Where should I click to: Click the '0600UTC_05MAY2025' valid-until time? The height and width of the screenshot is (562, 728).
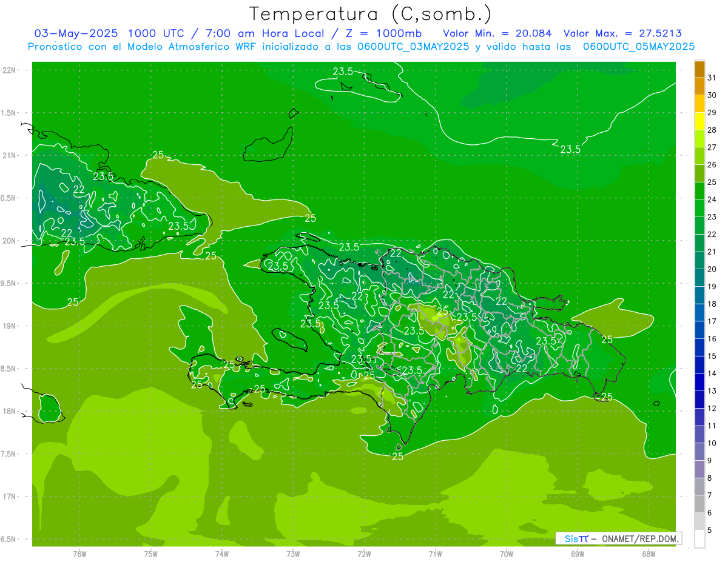tap(639, 47)
